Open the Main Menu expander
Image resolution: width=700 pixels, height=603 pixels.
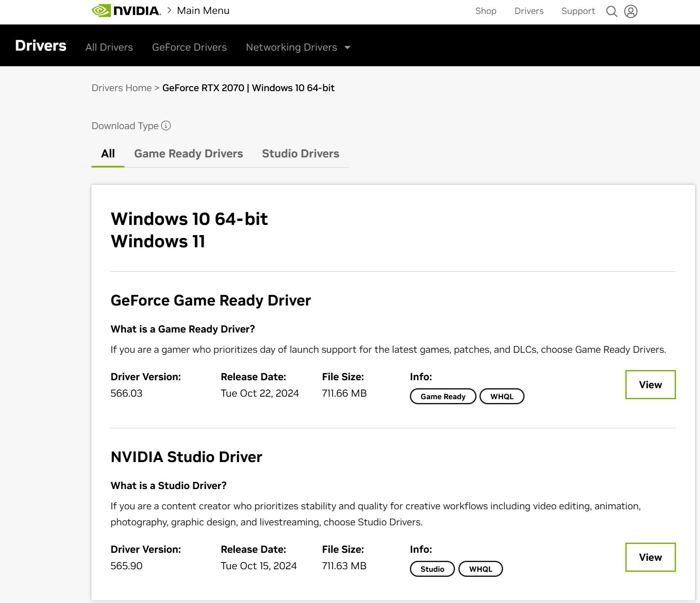(x=202, y=11)
